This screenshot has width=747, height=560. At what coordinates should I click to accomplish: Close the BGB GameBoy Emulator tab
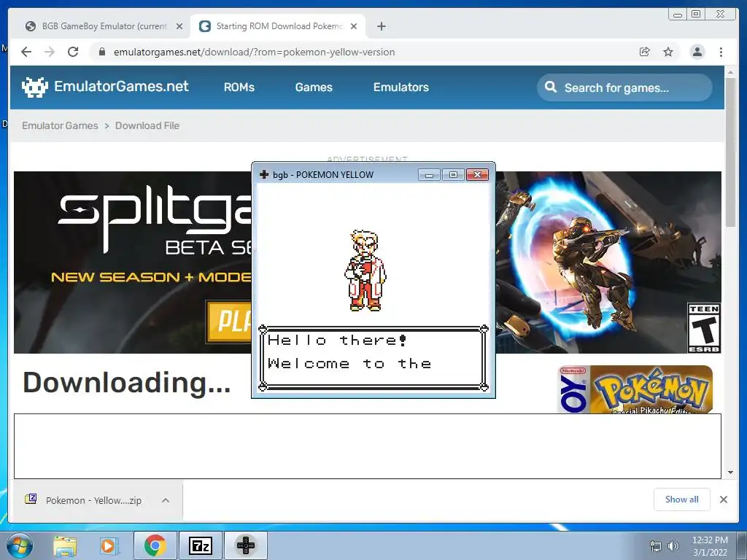(x=179, y=26)
